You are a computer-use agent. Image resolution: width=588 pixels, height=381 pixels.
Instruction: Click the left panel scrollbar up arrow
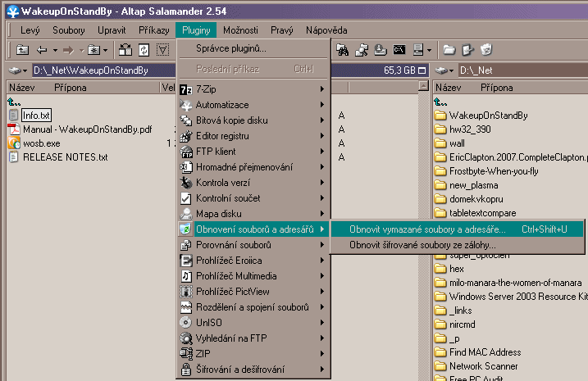423,86
